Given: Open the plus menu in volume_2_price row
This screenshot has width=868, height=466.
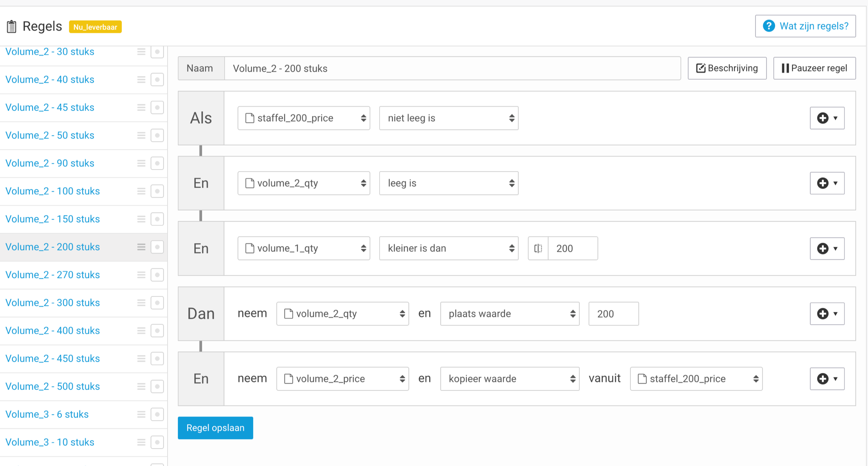Looking at the screenshot, I should [x=827, y=379].
